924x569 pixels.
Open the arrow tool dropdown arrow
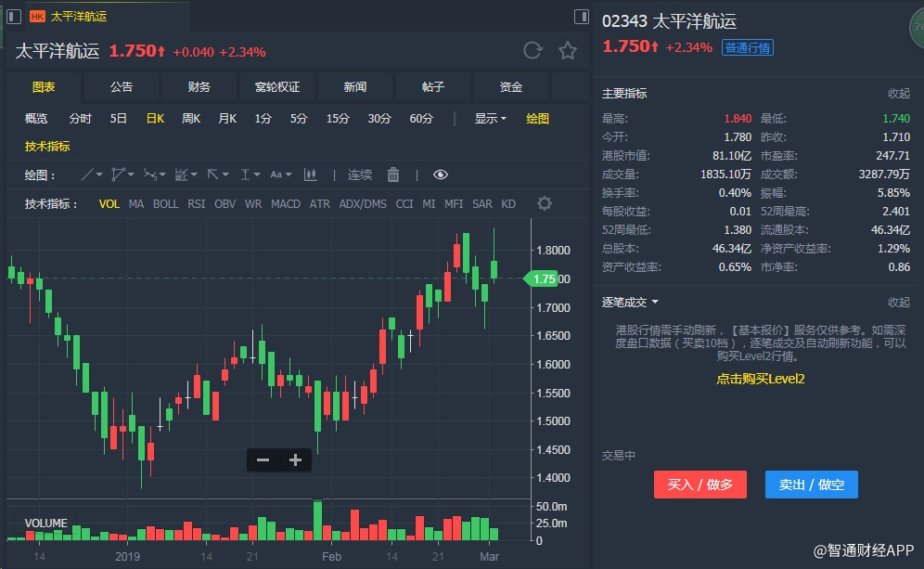[x=225, y=175]
